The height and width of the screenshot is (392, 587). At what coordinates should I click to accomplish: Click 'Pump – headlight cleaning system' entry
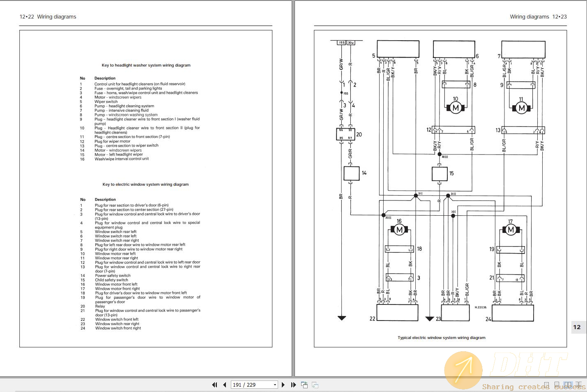click(124, 106)
